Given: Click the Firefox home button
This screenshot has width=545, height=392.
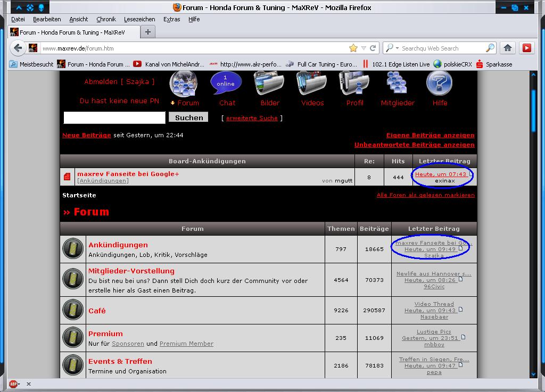Looking at the screenshot, I should (508, 48).
